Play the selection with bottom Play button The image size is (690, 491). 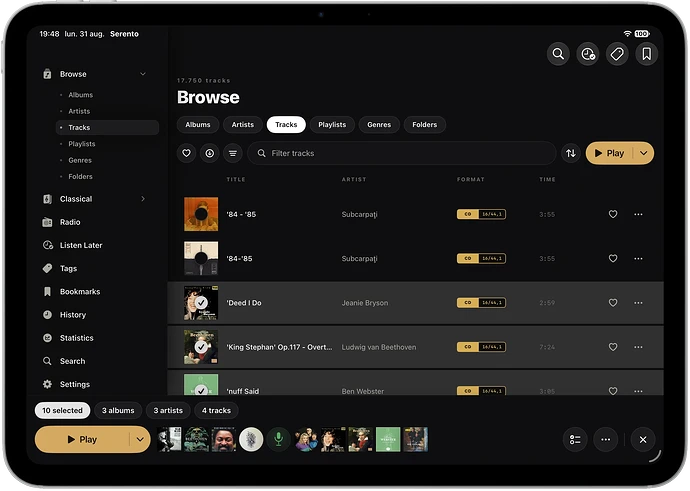[x=82, y=440]
